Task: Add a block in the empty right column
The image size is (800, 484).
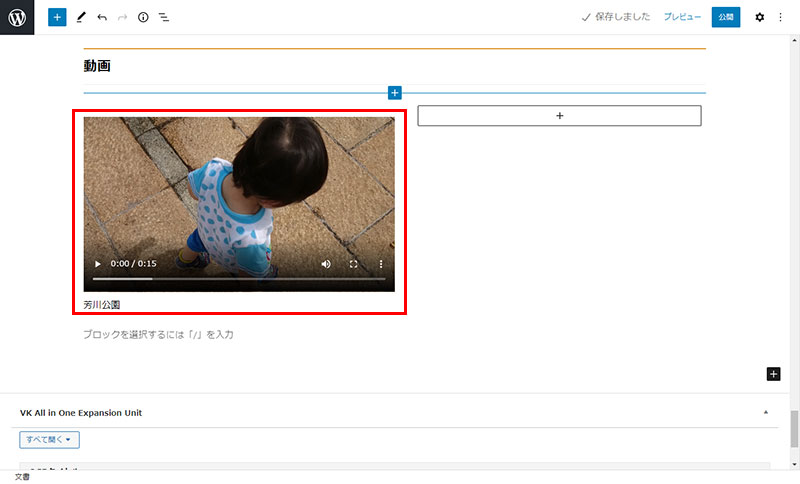Action: click(559, 116)
